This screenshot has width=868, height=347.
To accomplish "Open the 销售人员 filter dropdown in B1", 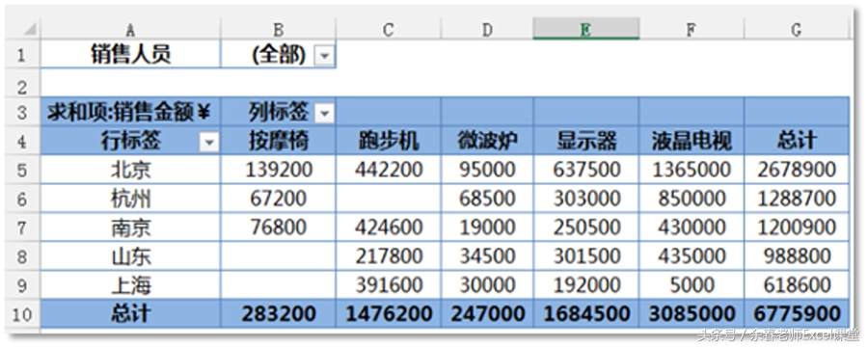I will pyautogui.click(x=324, y=55).
